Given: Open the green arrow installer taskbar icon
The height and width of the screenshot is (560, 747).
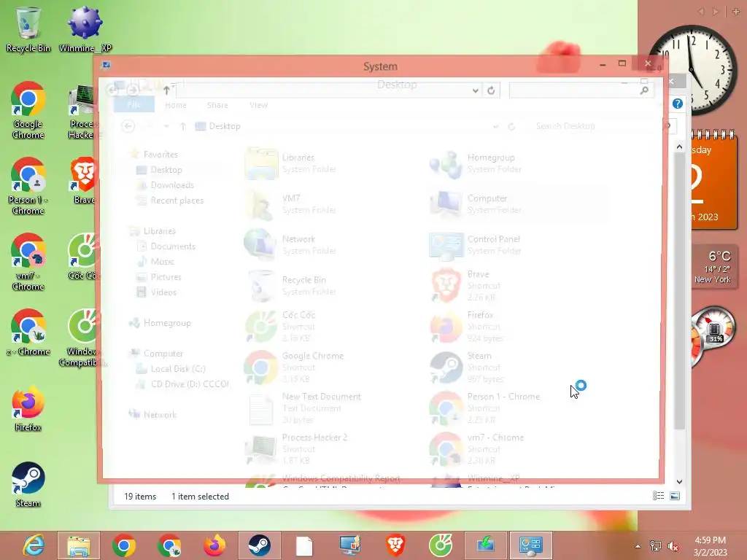Looking at the screenshot, I should tap(485, 545).
